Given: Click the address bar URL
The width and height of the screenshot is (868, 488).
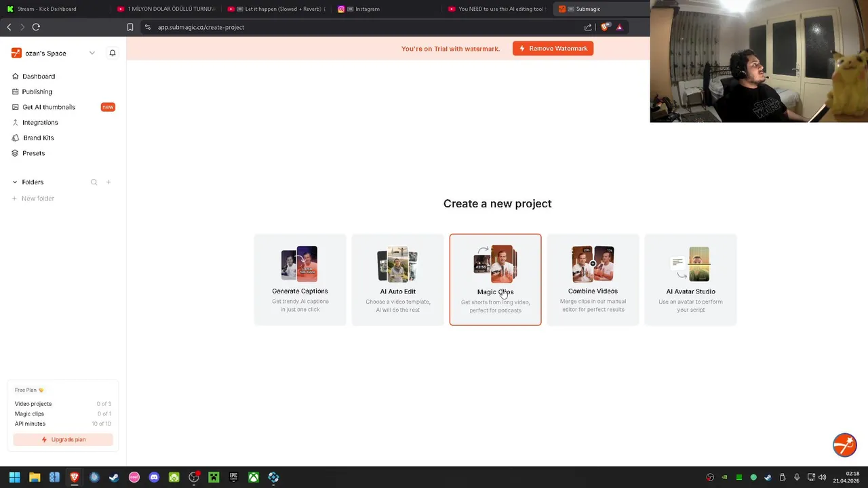Looking at the screenshot, I should click(201, 27).
